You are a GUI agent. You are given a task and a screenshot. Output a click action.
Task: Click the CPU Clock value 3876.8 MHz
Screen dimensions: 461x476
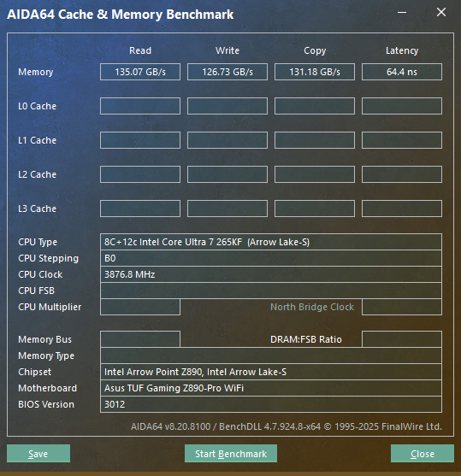pyautogui.click(x=271, y=274)
